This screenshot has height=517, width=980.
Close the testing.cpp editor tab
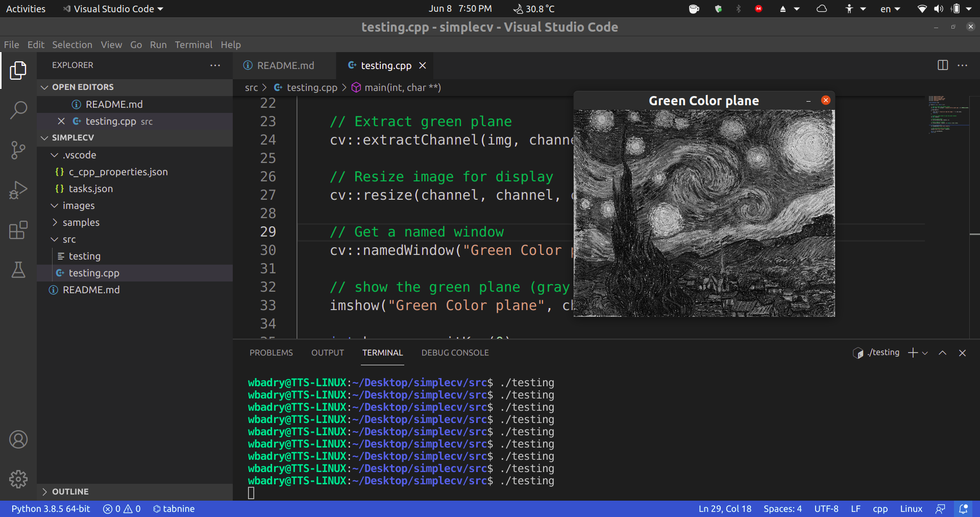423,65
